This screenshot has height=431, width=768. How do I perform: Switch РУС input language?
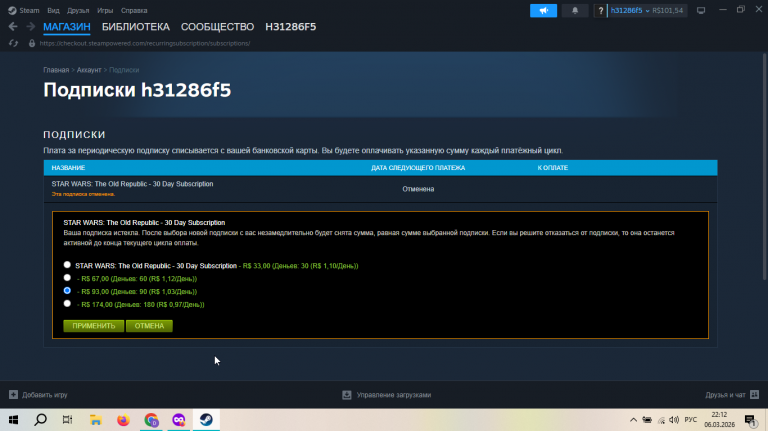tap(691, 420)
